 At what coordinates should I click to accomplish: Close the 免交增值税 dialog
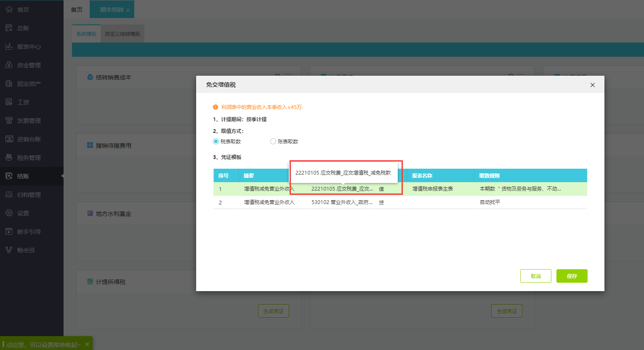(x=592, y=85)
